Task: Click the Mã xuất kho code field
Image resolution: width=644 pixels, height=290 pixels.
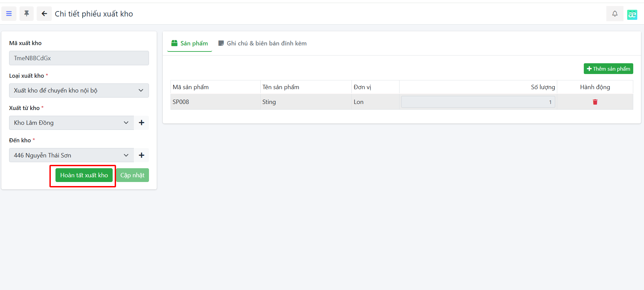Action: click(79, 58)
